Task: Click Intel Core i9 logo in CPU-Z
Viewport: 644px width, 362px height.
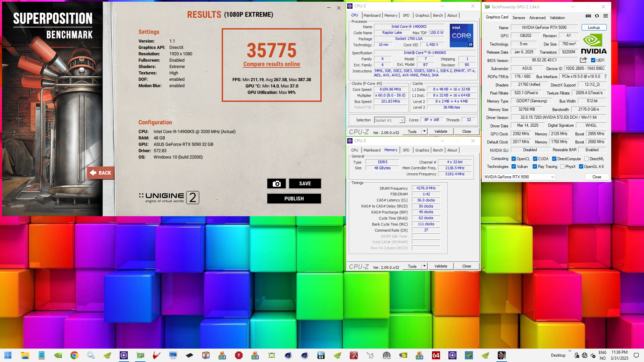Action: click(461, 35)
